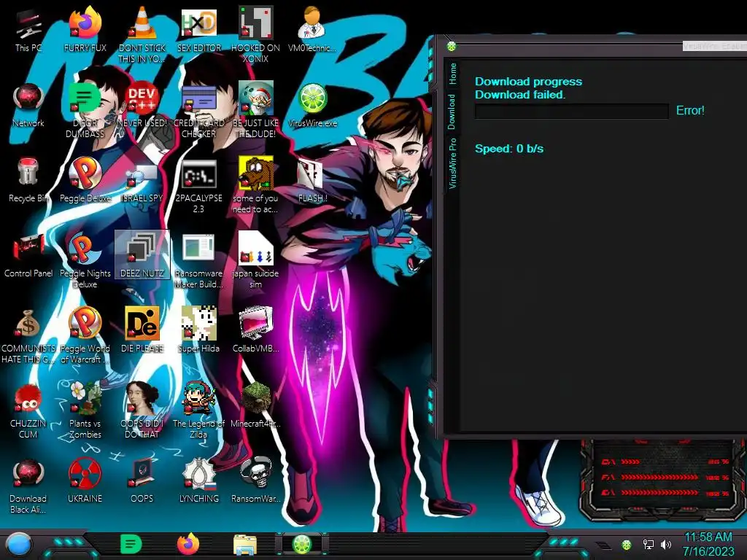Open the network tray icon
The width and height of the screenshot is (747, 560).
[x=648, y=544]
